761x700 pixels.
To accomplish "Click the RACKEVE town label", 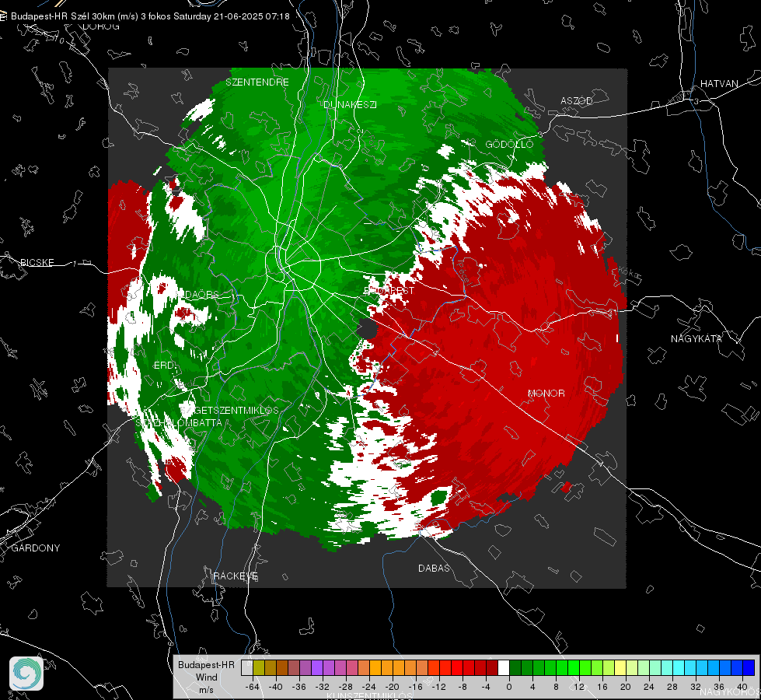I will coord(236,576).
